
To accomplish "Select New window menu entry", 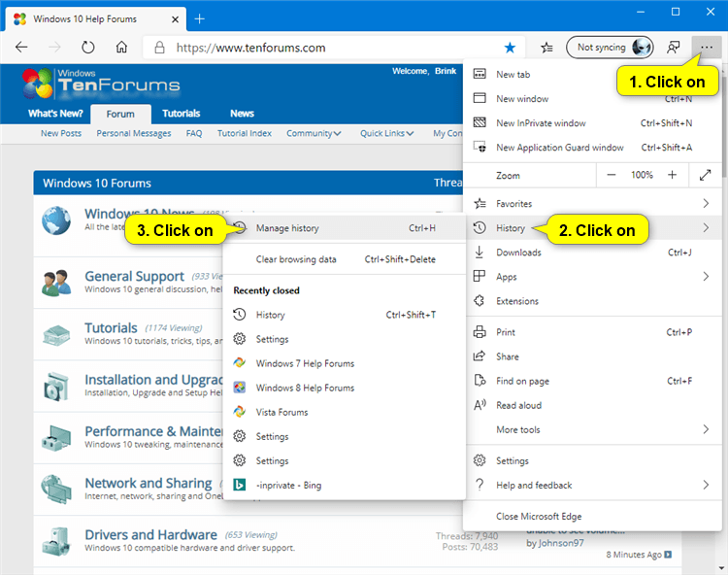I will tap(592, 98).
